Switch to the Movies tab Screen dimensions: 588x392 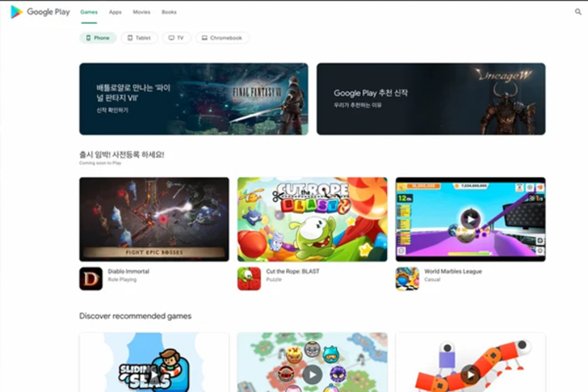pyautogui.click(x=141, y=12)
